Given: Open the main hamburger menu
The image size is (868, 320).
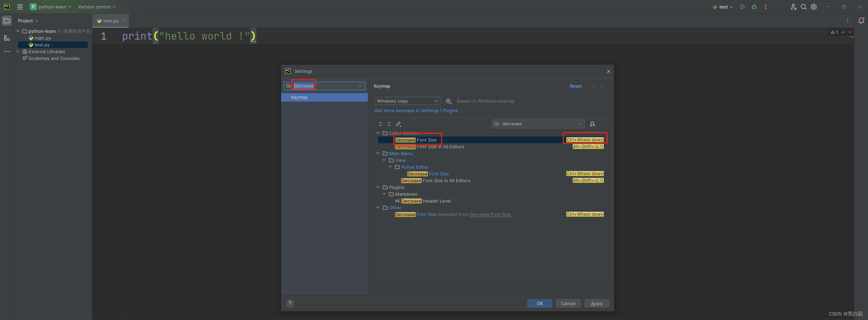Looking at the screenshot, I should [x=20, y=7].
